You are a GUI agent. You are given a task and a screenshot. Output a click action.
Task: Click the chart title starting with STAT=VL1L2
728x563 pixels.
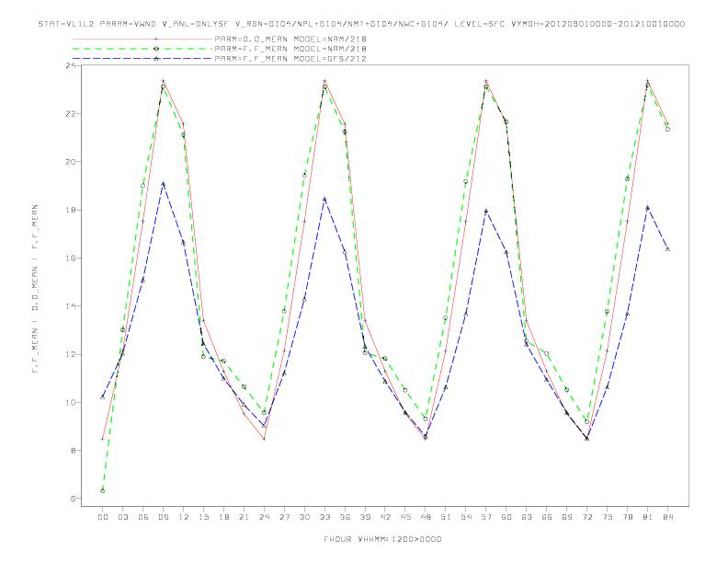361,24
